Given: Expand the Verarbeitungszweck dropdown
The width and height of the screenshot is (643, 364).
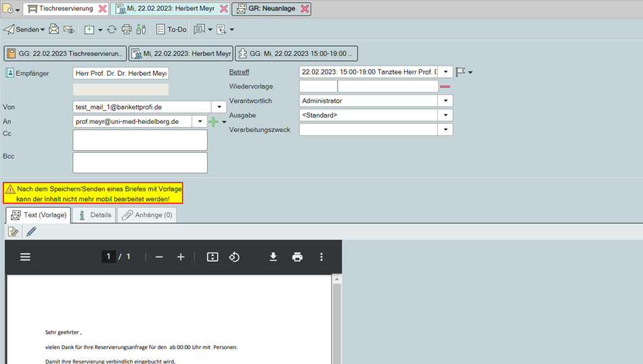Looking at the screenshot, I should coord(445,129).
